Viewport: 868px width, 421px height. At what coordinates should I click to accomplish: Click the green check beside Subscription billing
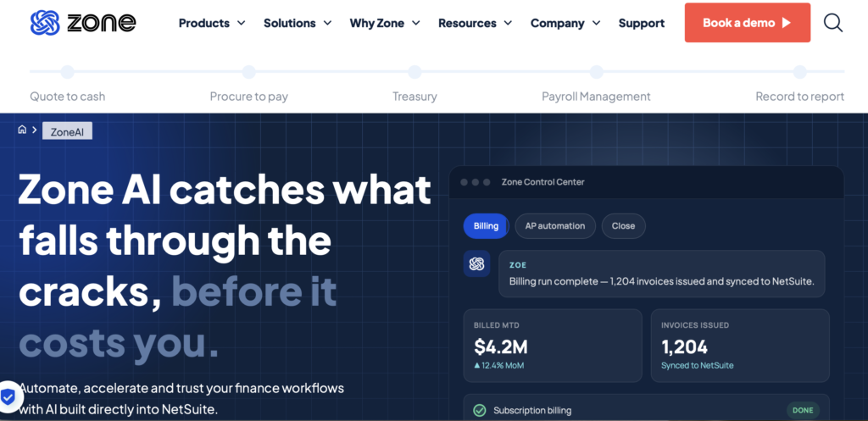tap(480, 411)
